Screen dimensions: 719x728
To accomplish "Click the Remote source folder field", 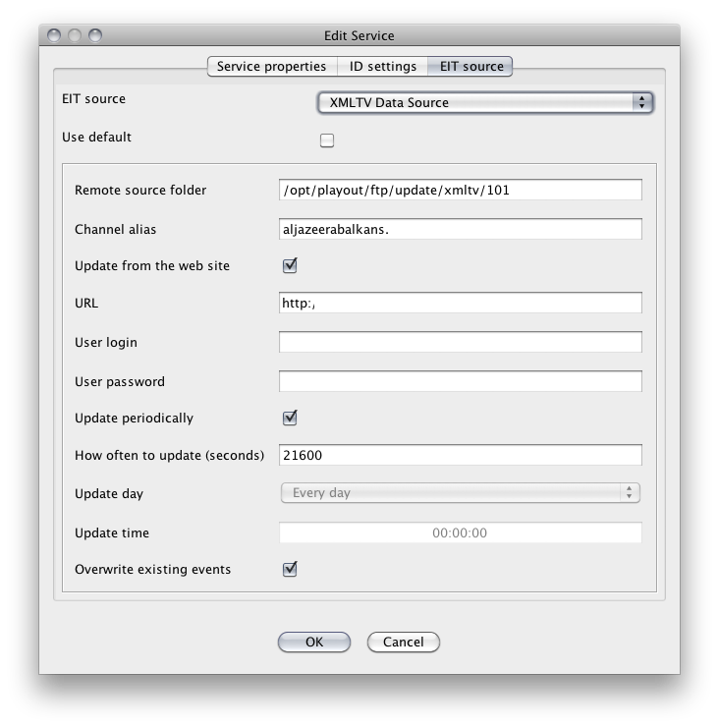I will (461, 190).
